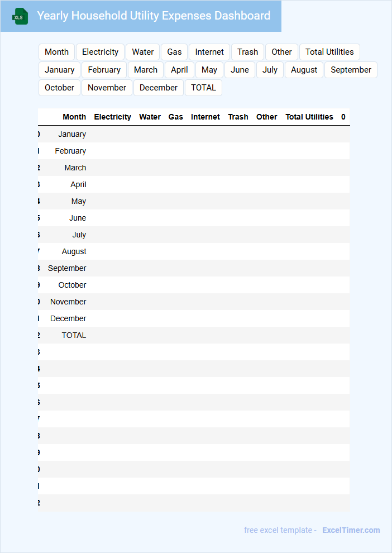This screenshot has height=553, width=392.
Task: Select the TOTAL row cell in table
Action: [74, 335]
